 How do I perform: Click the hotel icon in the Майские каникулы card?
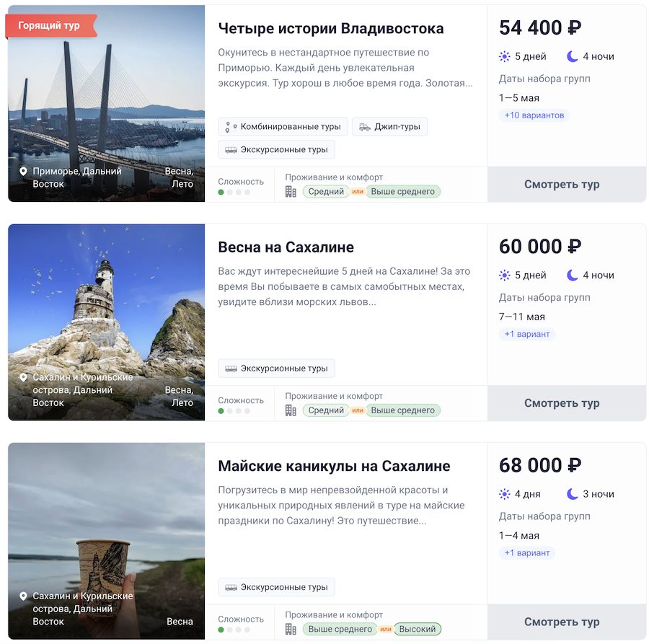(291, 629)
